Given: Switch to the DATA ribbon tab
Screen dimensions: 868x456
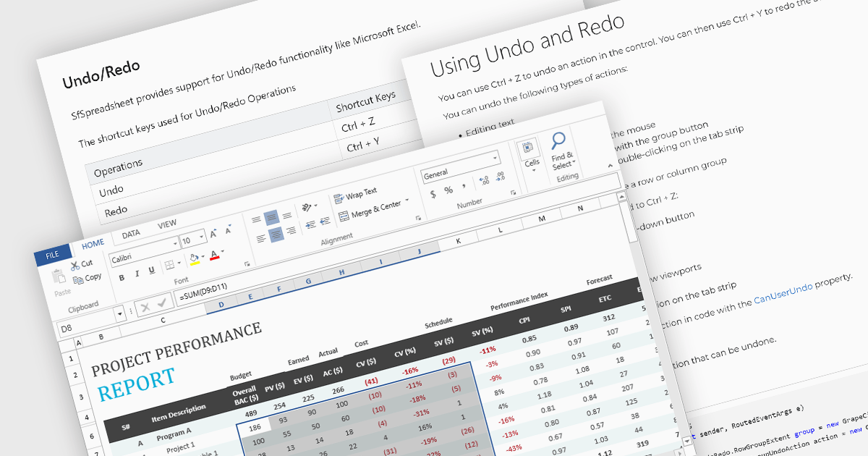Looking at the screenshot, I should (131, 234).
